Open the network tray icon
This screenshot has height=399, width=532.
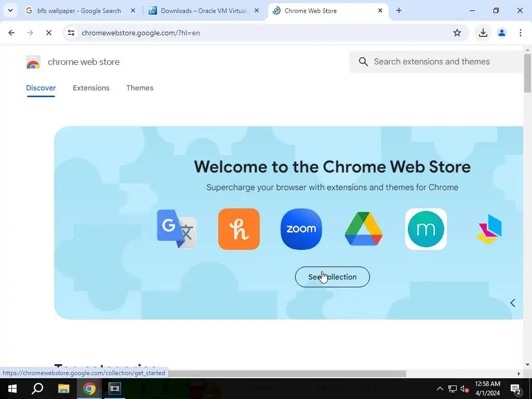pos(453,389)
